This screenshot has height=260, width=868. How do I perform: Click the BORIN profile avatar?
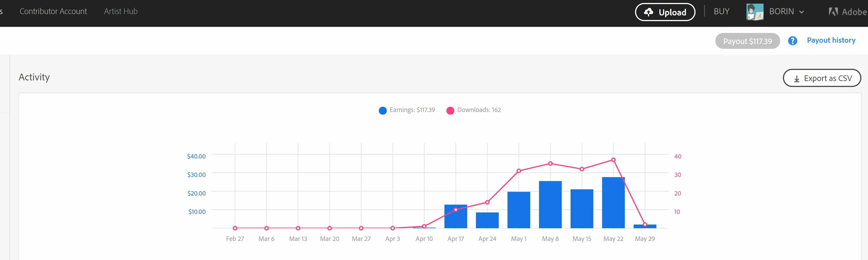[754, 12]
